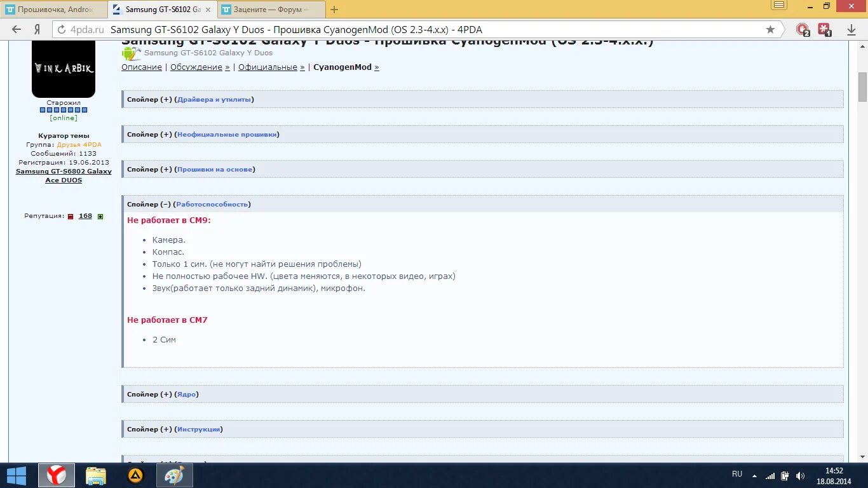Bookmark the page with the star icon
The image size is (868, 488).
[771, 29]
